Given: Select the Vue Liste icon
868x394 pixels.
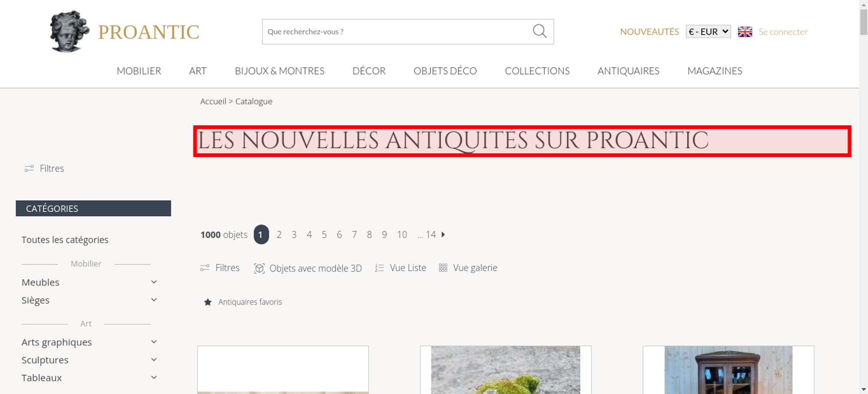Looking at the screenshot, I should click(379, 268).
